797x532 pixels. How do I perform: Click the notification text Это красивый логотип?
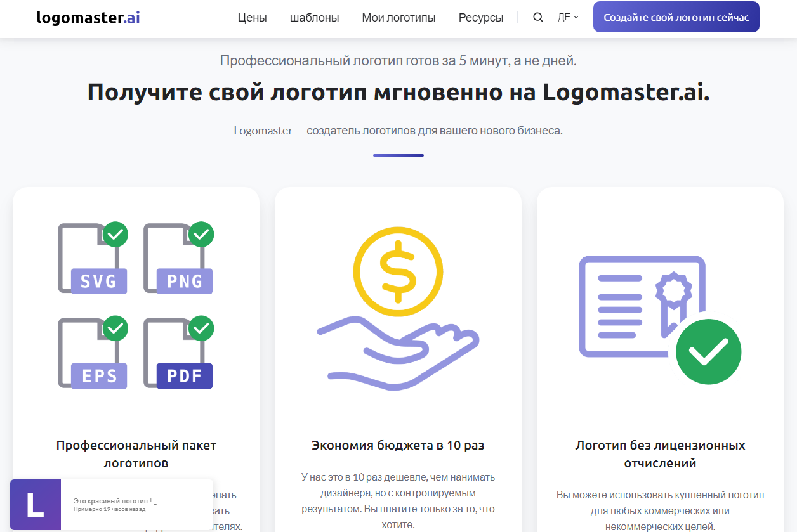[115, 502]
